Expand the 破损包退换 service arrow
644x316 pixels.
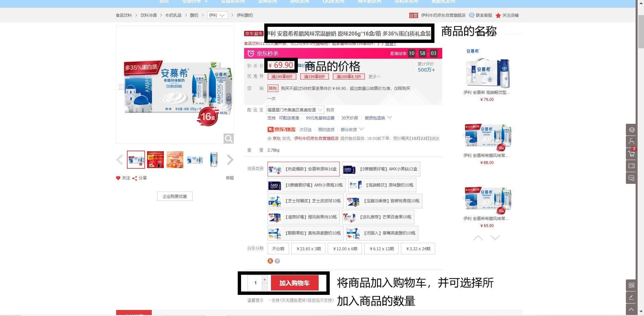[389, 118]
